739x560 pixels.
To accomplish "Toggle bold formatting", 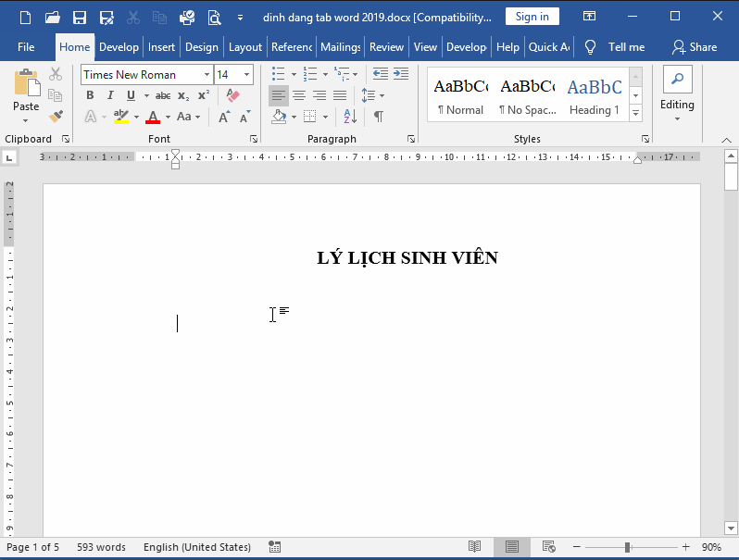I will coord(90,95).
